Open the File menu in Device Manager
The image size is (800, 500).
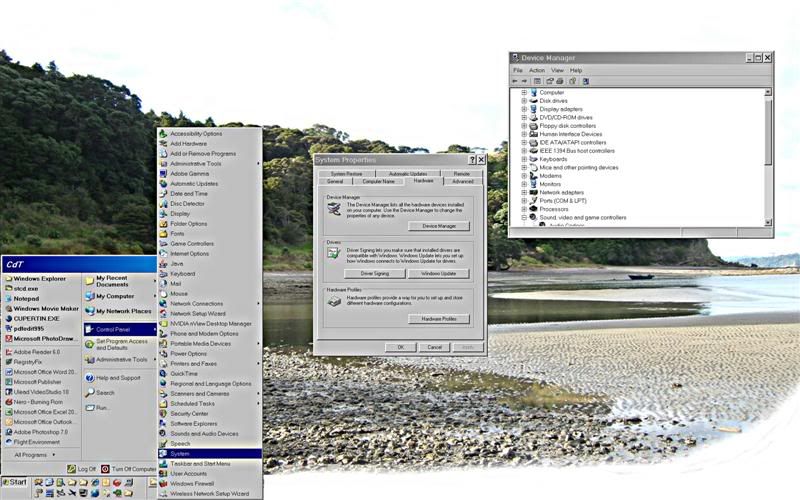point(518,70)
